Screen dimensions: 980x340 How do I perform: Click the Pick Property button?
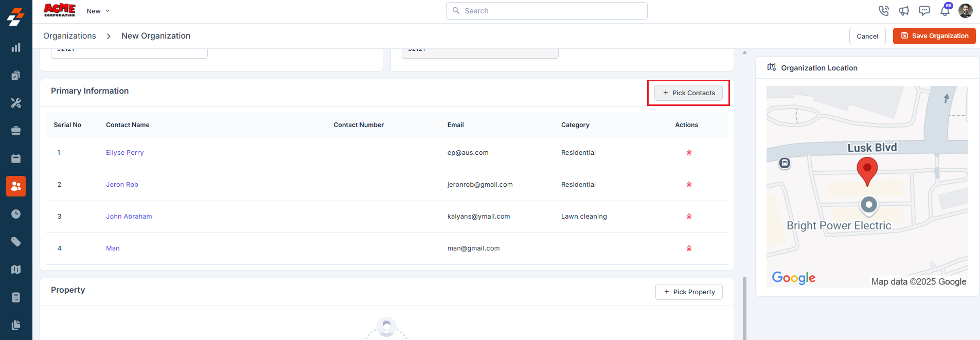pos(689,292)
